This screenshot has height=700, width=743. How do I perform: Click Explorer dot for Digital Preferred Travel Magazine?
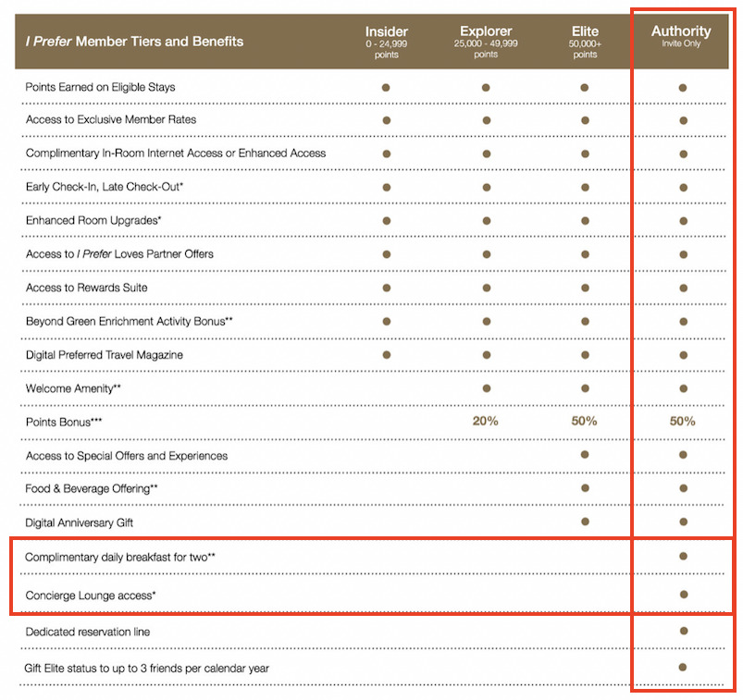[x=487, y=355]
